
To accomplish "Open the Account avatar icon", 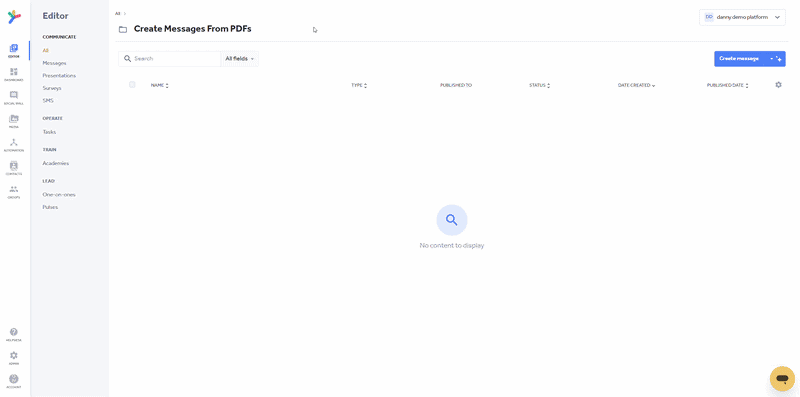I will [x=14, y=381].
